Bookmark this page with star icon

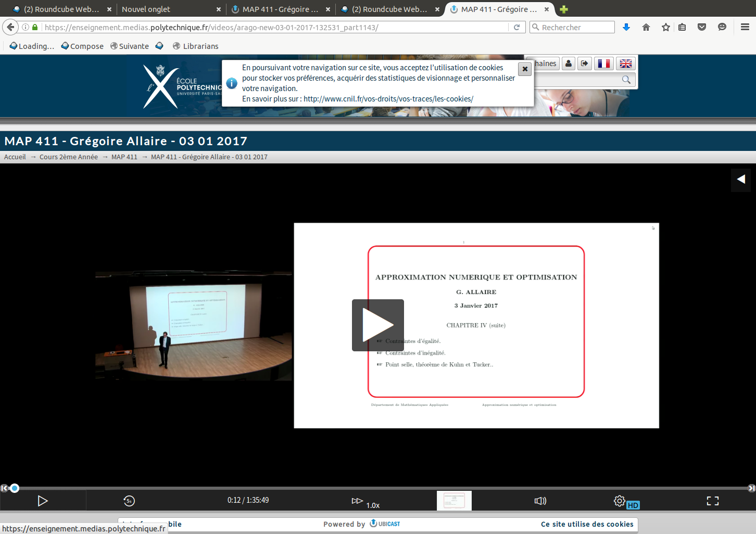(x=665, y=27)
